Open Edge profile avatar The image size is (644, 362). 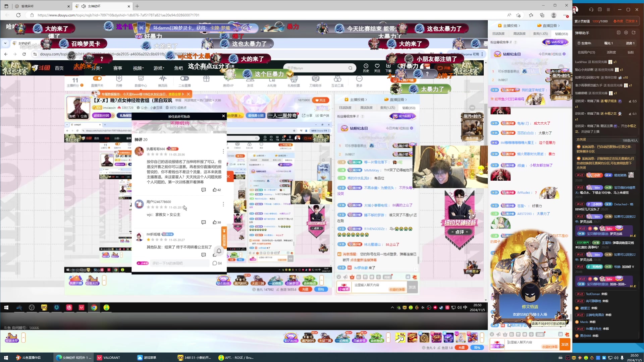554,15
